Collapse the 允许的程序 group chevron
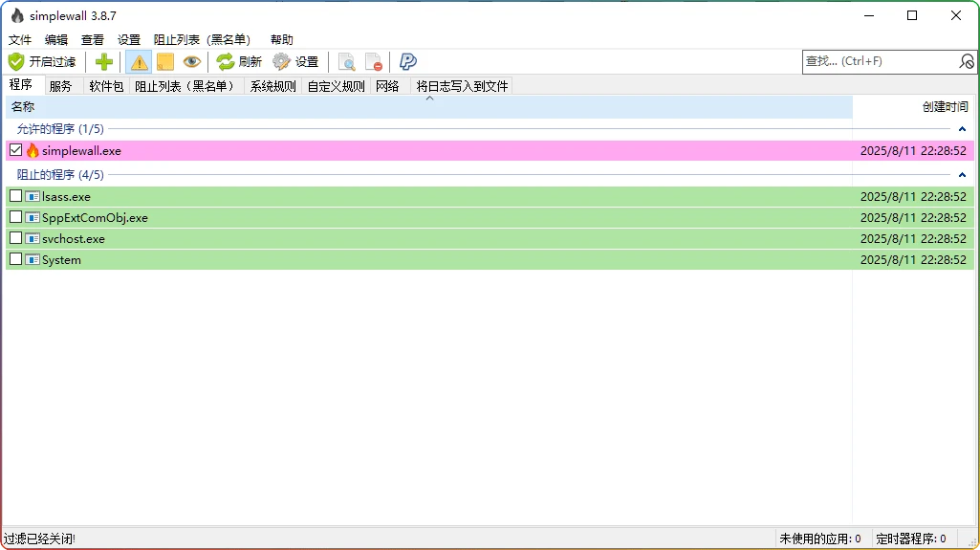980x550 pixels. (x=962, y=129)
